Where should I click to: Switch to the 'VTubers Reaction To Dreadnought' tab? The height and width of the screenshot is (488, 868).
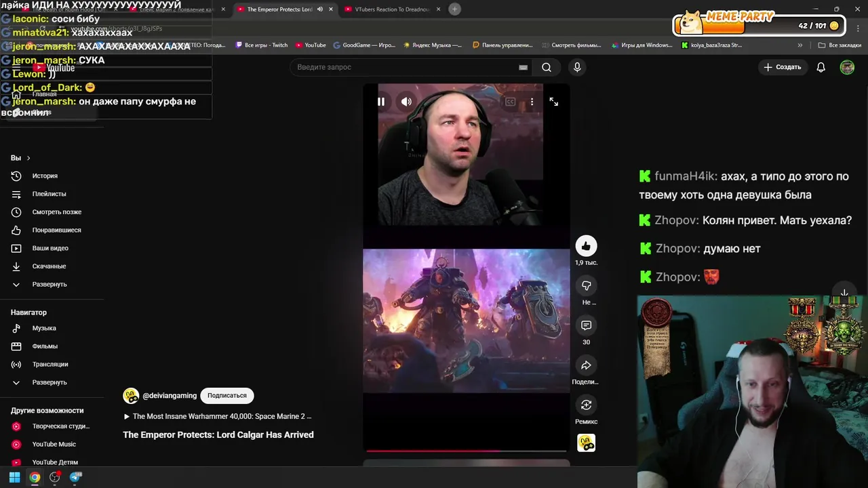pos(392,9)
